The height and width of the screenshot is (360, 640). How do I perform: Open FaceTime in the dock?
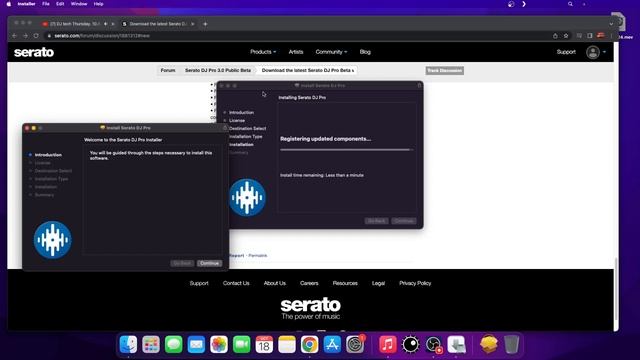pos(242,344)
